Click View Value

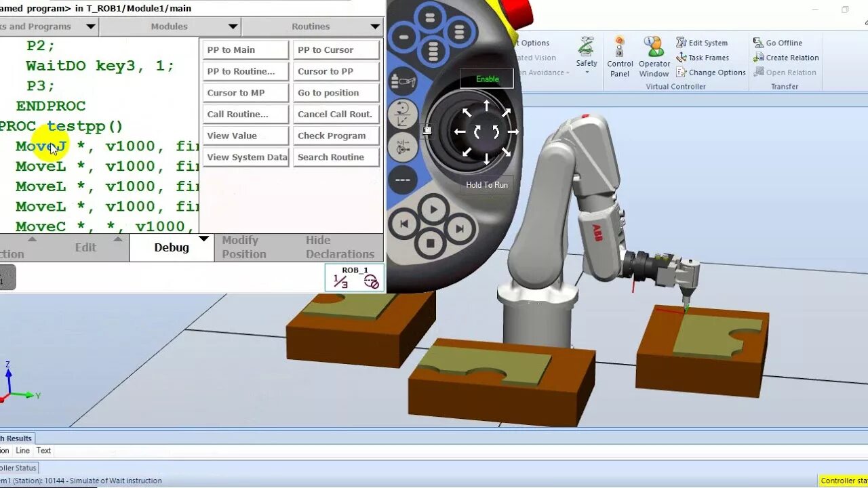tap(245, 136)
